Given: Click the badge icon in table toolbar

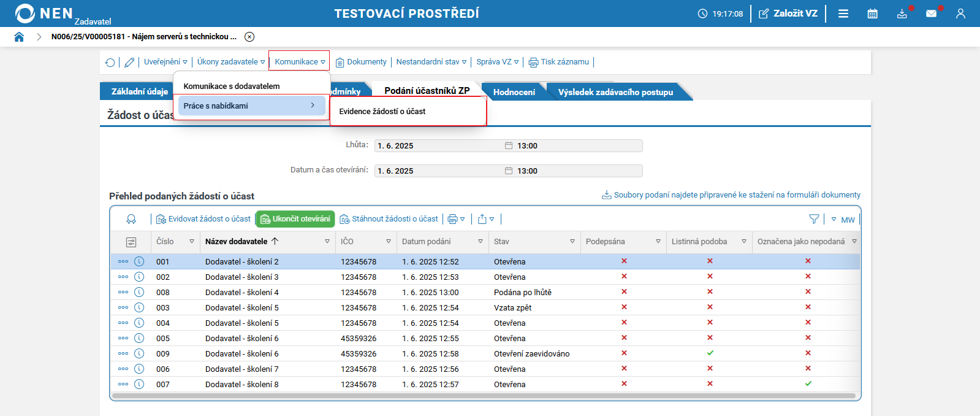Looking at the screenshot, I should pos(131,219).
